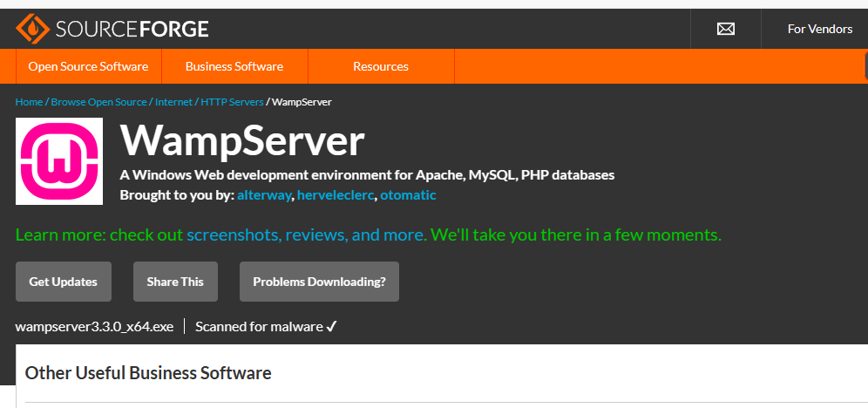Click the Problems Downloading? button
Image resolution: width=868 pixels, height=408 pixels.
pos(319,282)
